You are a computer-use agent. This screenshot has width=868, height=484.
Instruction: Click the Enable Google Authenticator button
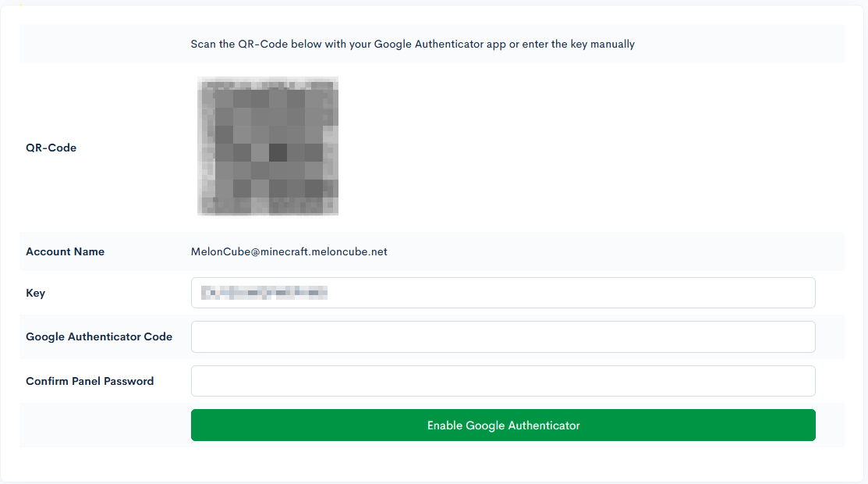pos(503,425)
